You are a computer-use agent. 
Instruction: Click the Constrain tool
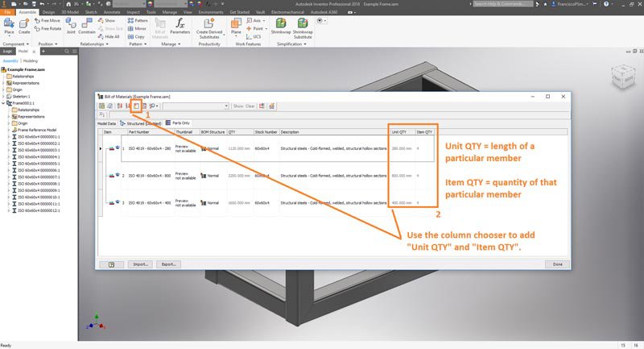(x=87, y=27)
